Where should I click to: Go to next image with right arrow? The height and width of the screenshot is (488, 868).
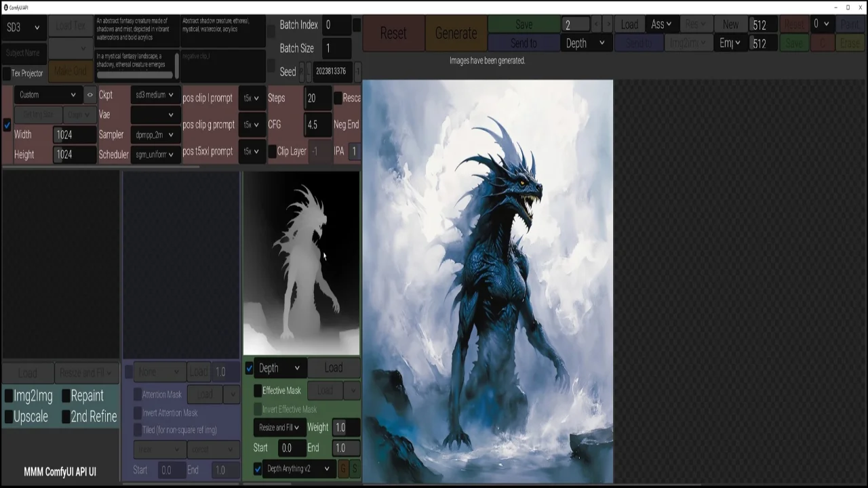(608, 24)
